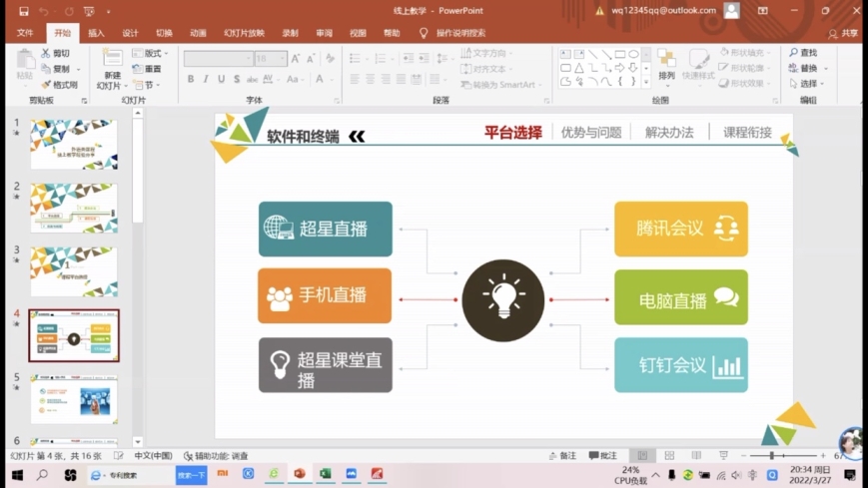This screenshot has height=488, width=868.
Task: Toggle text Shadow (S) formatting
Action: [x=237, y=79]
